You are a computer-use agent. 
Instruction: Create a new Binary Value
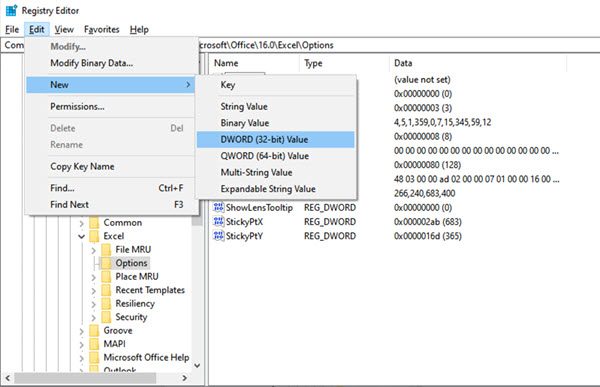point(276,123)
